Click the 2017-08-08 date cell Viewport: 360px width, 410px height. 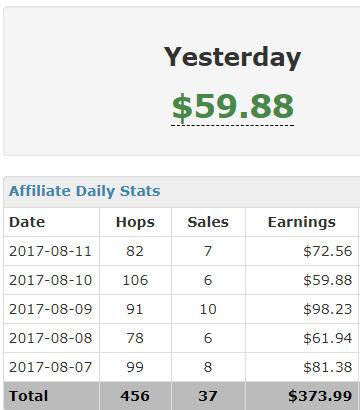click(50, 338)
